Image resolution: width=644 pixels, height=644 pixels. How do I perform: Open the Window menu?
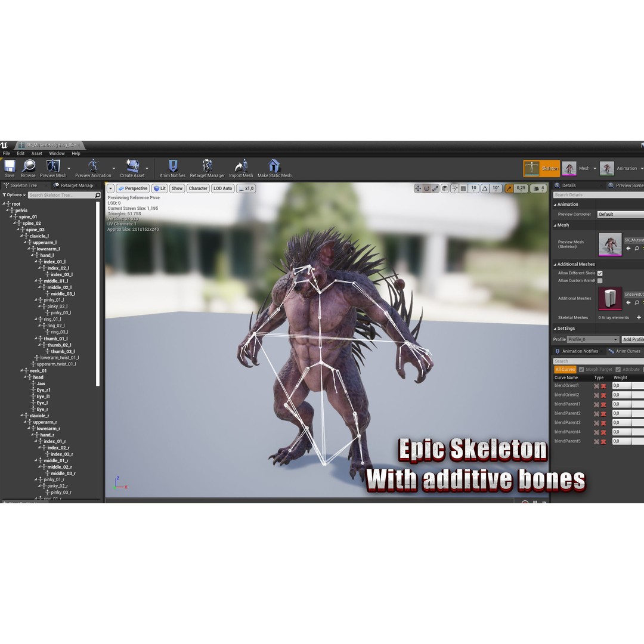click(x=57, y=154)
